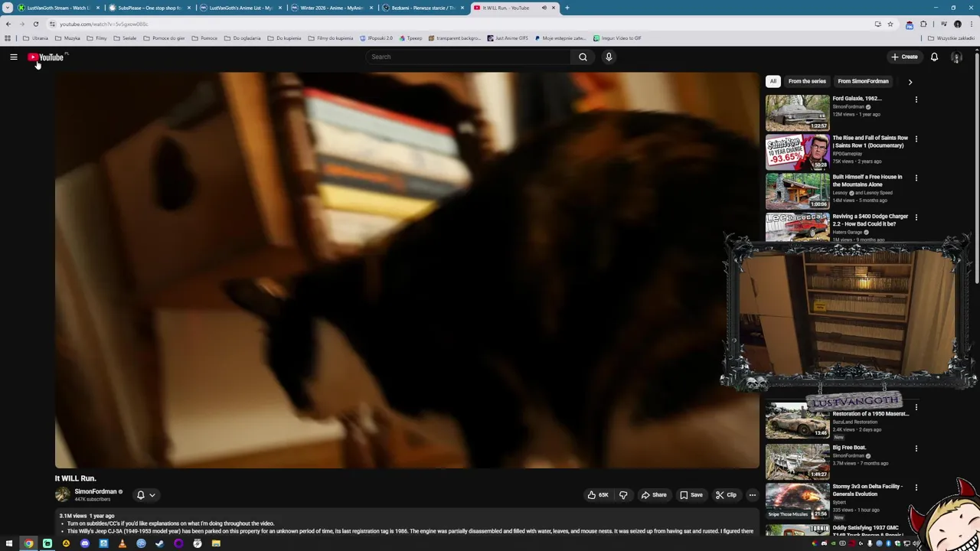Open SimonFordman channel avatar
980x551 pixels.
tap(63, 494)
